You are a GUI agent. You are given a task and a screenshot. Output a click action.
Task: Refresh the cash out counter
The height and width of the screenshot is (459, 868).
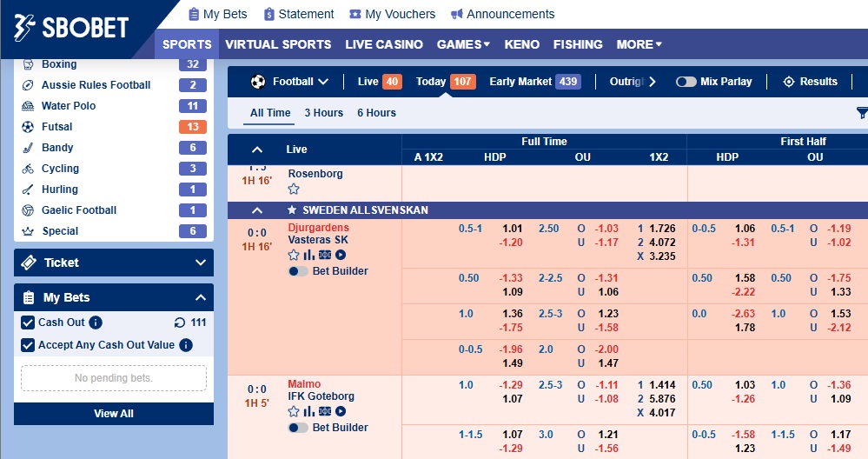coord(179,323)
